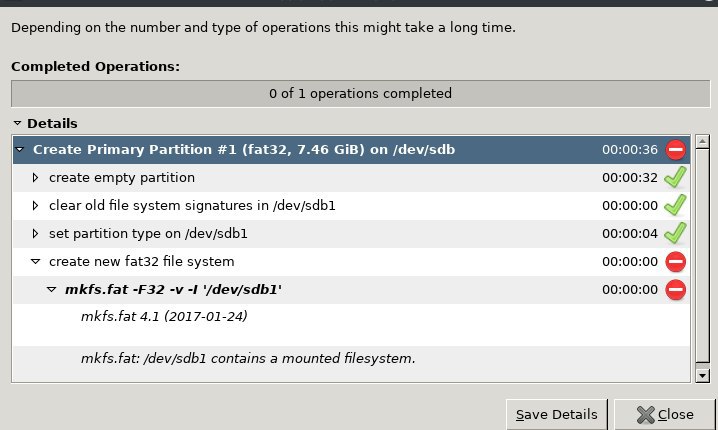Expand clear old file system signatures step

point(36,206)
